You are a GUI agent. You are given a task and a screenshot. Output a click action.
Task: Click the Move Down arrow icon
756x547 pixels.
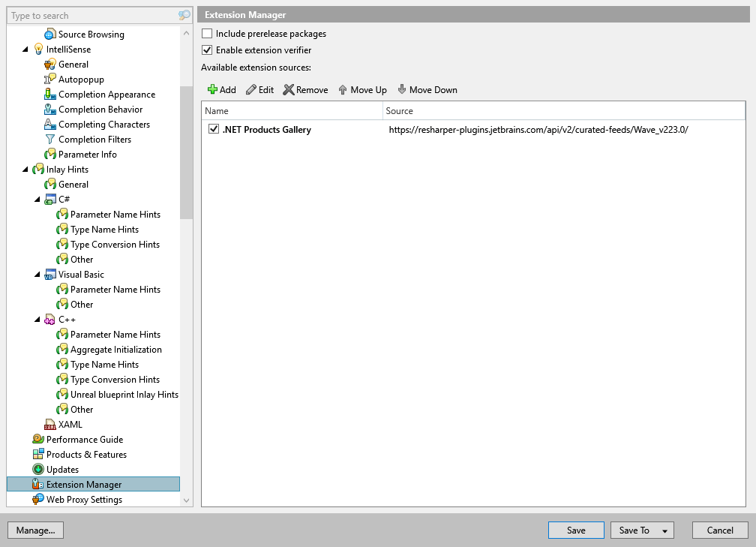coord(403,89)
